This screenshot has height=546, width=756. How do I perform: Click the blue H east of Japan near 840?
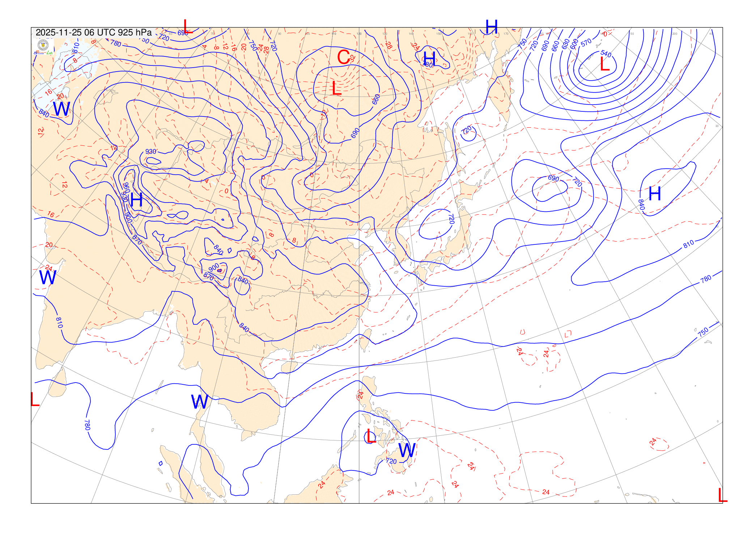coord(655,194)
